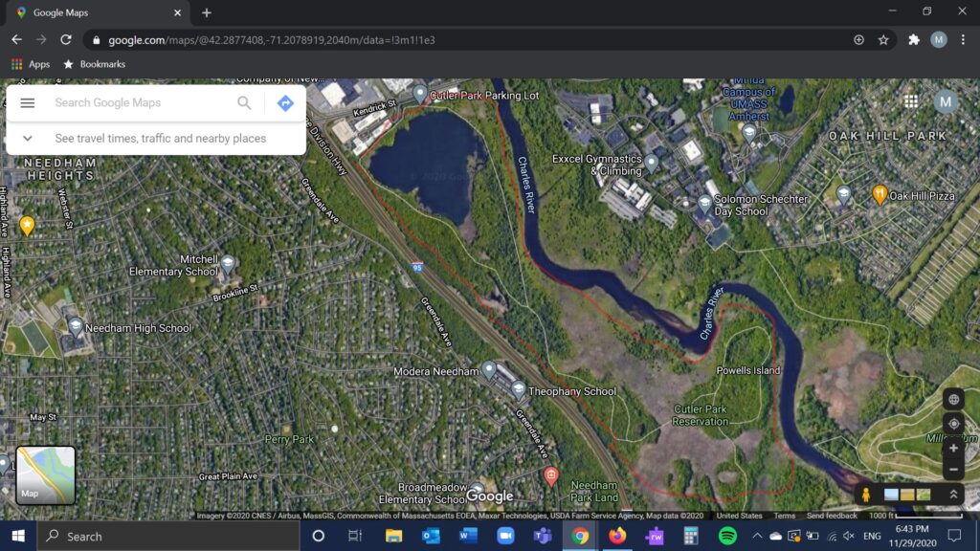The height and width of the screenshot is (551, 980).
Task: Open the Bookmarks folder in bookmarks bar
Action: pyautogui.click(x=95, y=64)
